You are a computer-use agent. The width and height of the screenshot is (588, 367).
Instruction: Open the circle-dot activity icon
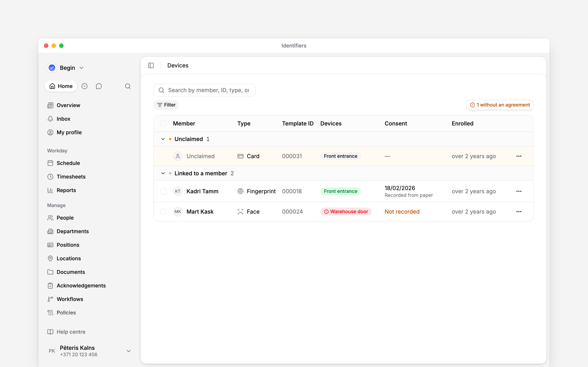tap(84, 86)
